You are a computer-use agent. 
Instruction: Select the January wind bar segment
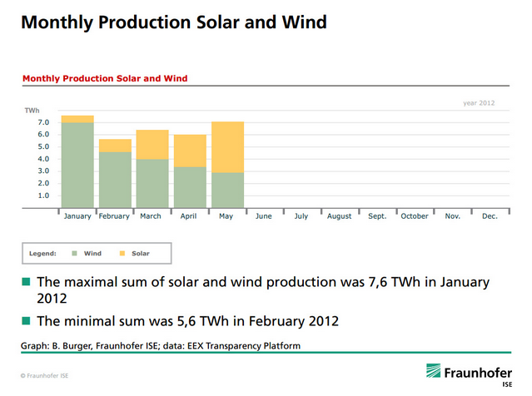pos(77,165)
